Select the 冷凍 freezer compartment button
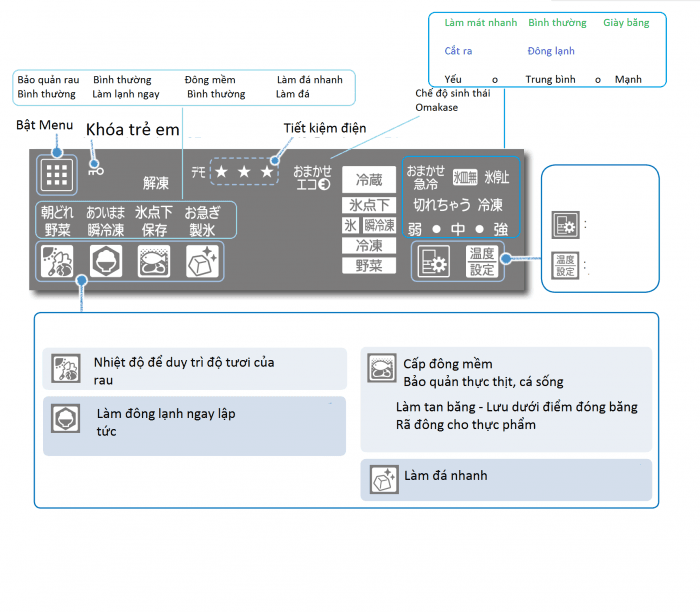Viewport: 700px width, 612px height. point(369,246)
